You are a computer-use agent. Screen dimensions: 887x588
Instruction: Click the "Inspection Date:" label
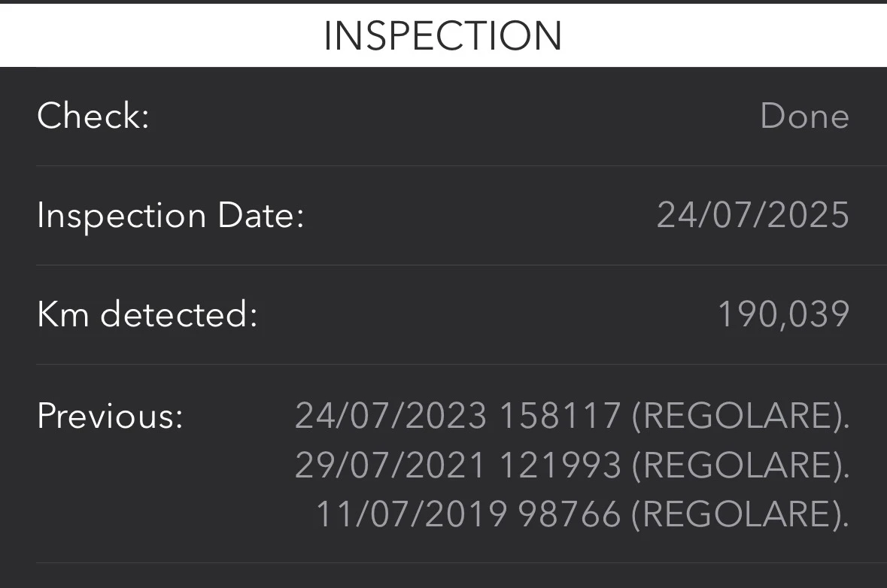[170, 216]
